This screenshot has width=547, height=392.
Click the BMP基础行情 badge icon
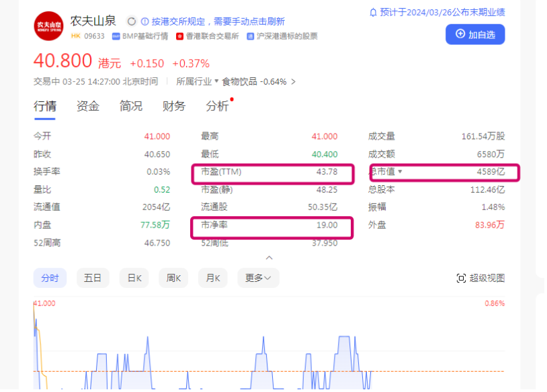tap(116, 36)
